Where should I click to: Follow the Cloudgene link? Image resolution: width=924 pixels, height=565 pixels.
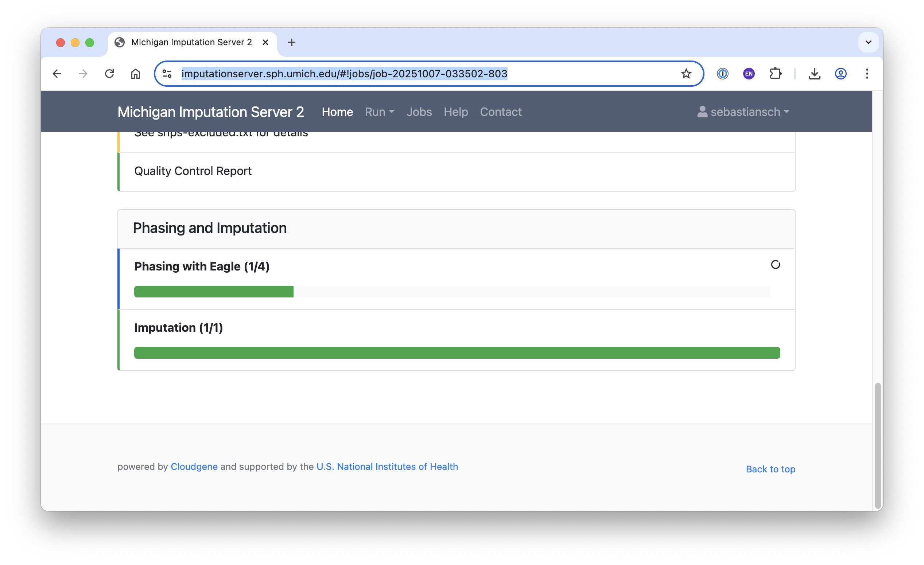tap(194, 466)
